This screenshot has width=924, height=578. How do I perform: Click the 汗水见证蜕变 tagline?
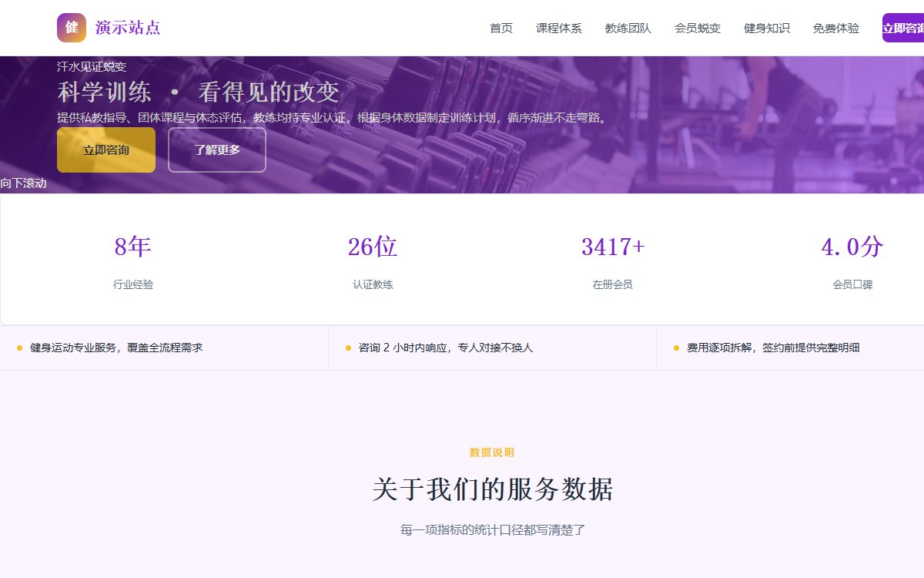tap(92, 67)
